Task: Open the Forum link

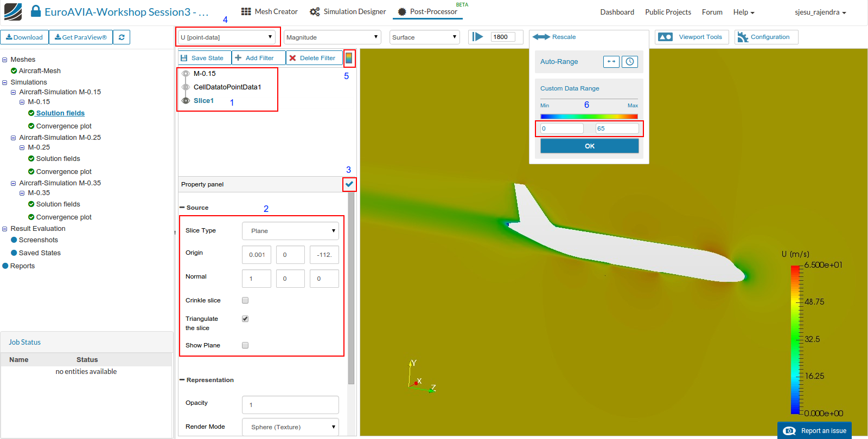Action: point(712,12)
